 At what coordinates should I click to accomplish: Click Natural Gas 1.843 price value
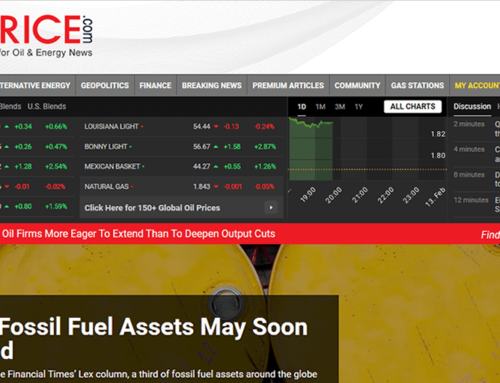[202, 186]
